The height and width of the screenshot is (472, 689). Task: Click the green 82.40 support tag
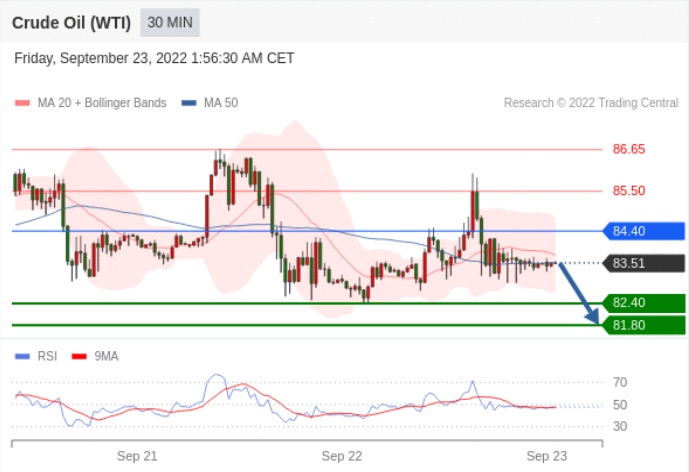[x=644, y=303]
